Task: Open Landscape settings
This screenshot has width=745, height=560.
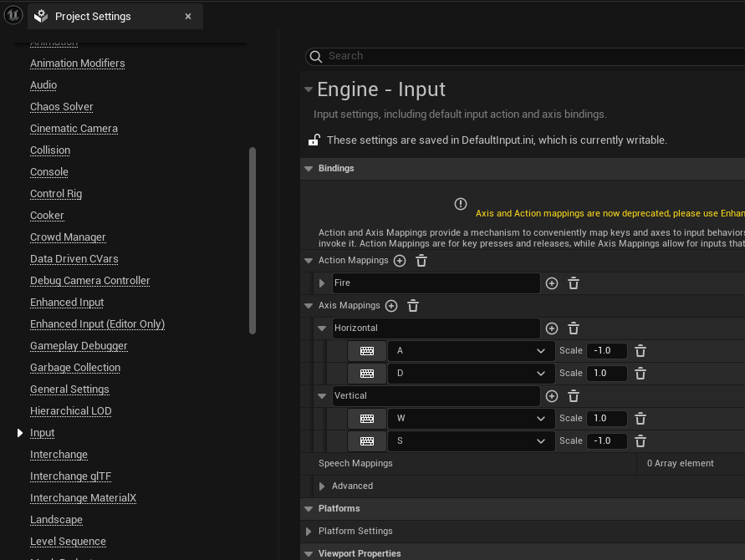Action: [x=56, y=520]
